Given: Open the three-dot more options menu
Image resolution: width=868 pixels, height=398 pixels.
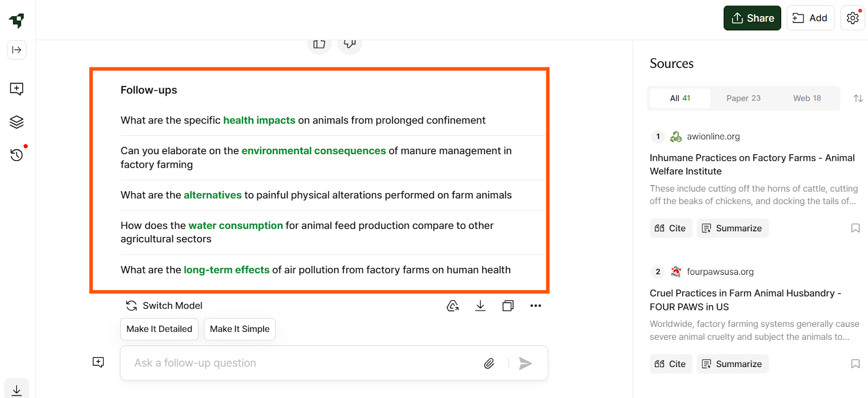Looking at the screenshot, I should click(535, 306).
